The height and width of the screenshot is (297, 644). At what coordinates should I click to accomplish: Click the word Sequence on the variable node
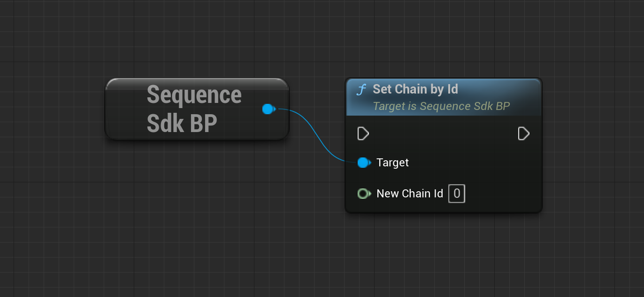[x=194, y=95]
